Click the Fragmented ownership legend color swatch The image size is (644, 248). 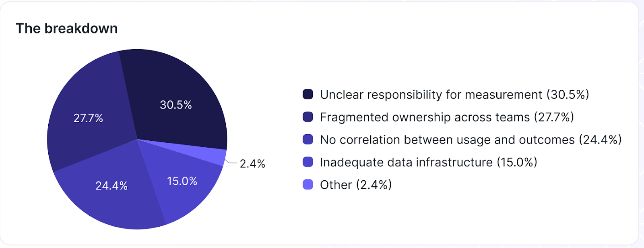[308, 117]
